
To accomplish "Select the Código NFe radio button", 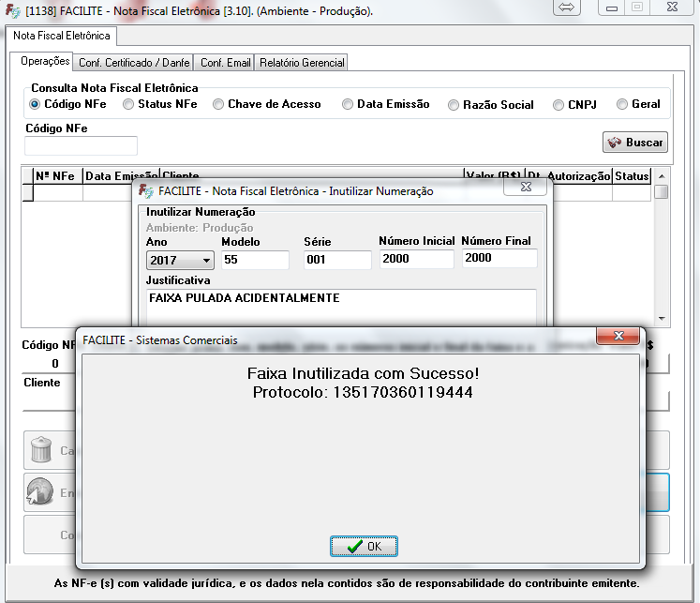I will [35, 104].
